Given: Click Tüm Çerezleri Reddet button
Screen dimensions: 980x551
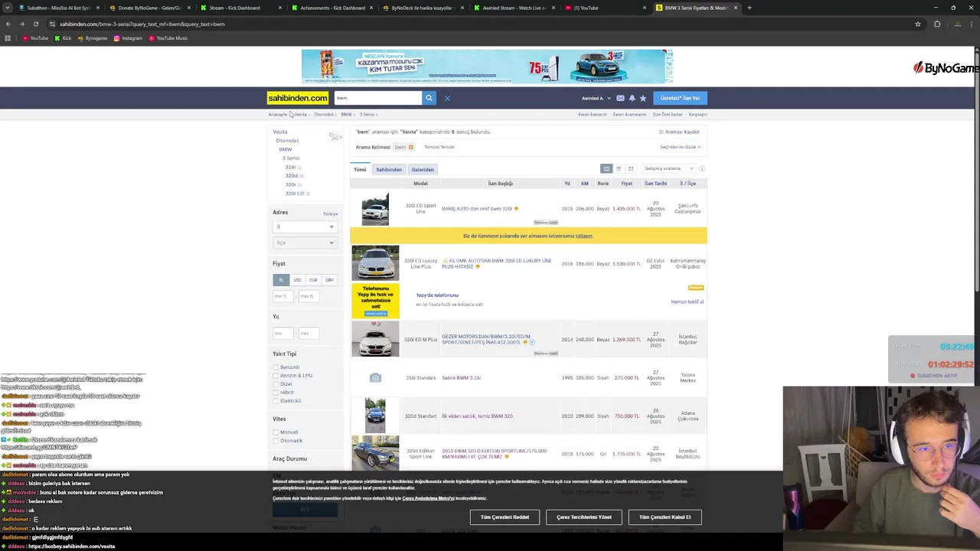Looking at the screenshot, I should (x=505, y=517).
